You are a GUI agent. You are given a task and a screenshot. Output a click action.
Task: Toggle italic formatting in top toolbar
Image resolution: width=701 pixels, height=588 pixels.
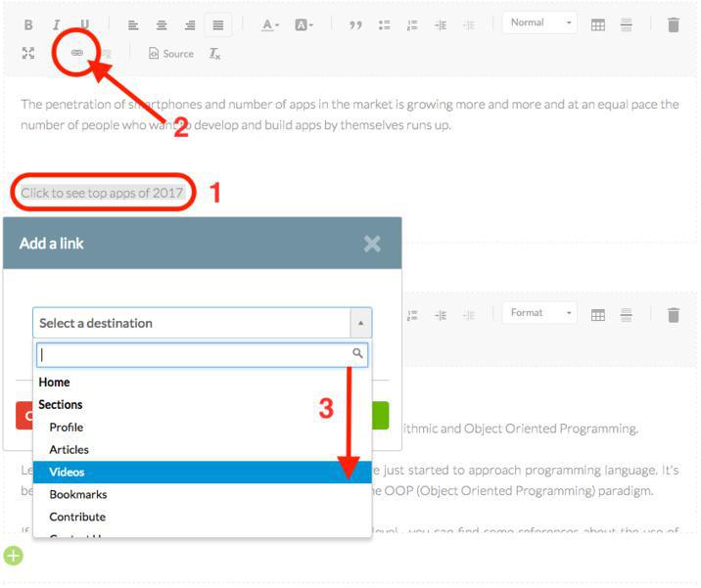pos(56,25)
